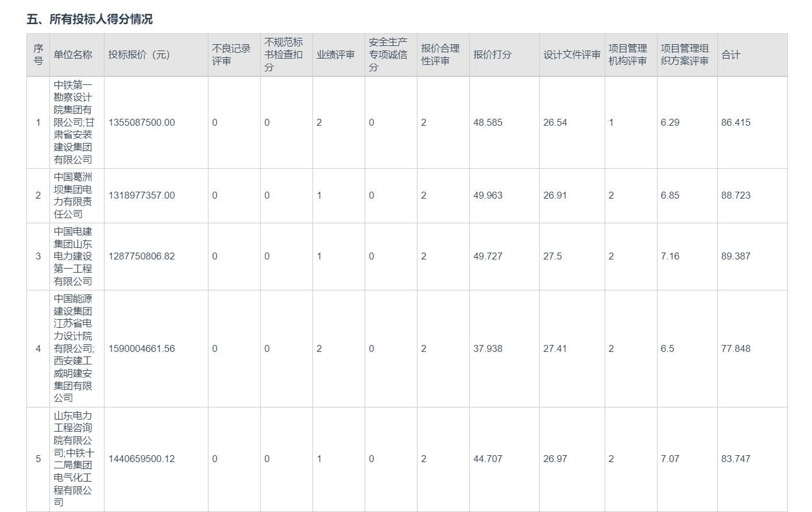The image size is (812, 512).
Task: Select the total score 77.848 cell
Action: pyautogui.click(x=736, y=349)
